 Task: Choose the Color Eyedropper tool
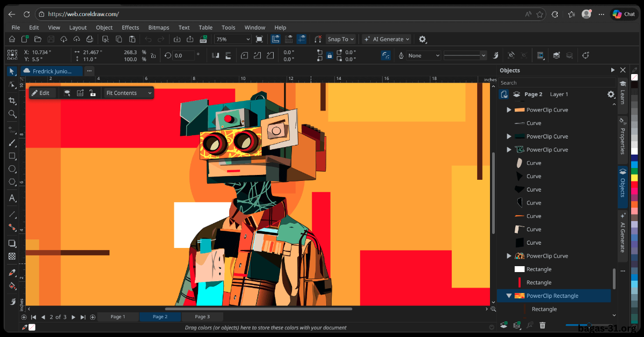pyautogui.click(x=12, y=272)
